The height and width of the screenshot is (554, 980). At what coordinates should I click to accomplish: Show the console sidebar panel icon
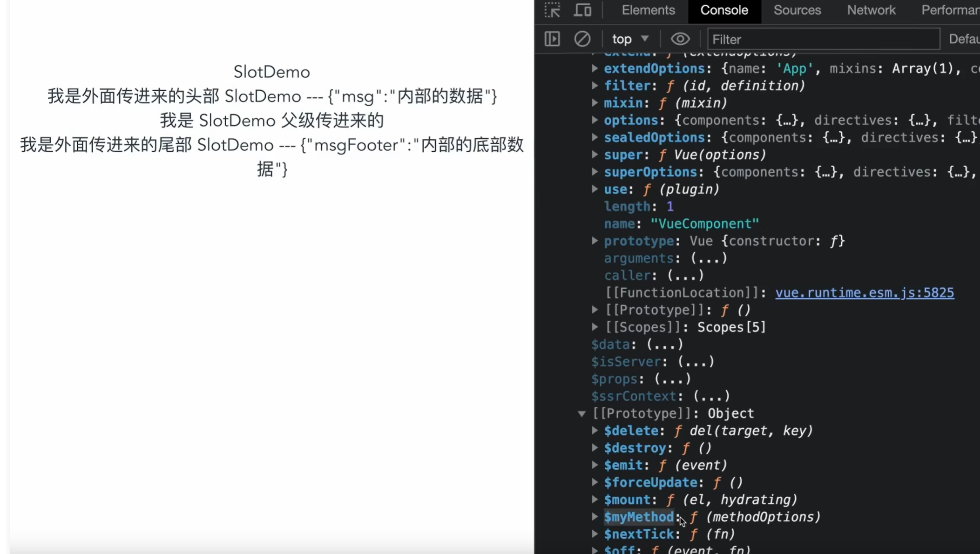coord(552,39)
